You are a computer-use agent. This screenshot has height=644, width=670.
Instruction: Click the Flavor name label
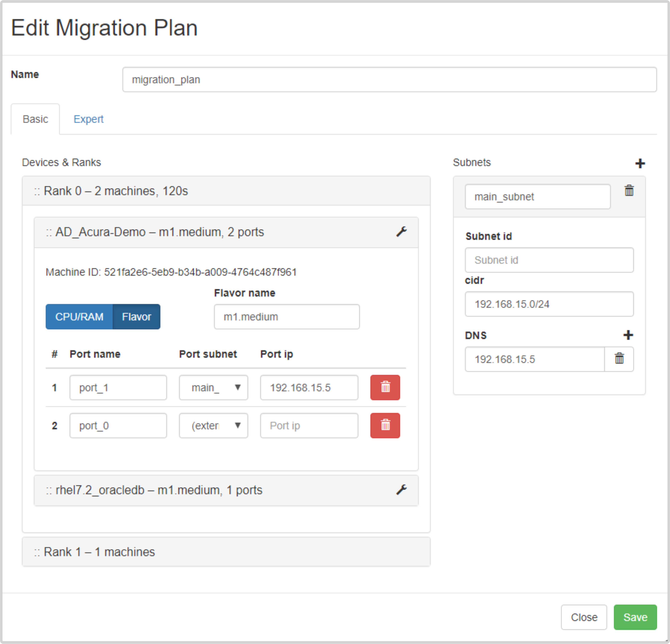[x=244, y=293]
